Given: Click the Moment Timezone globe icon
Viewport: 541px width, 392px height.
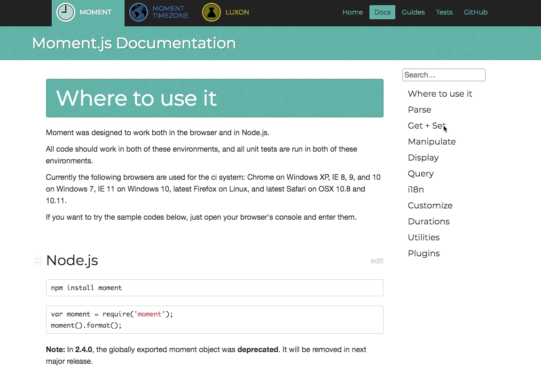Looking at the screenshot, I should [139, 12].
